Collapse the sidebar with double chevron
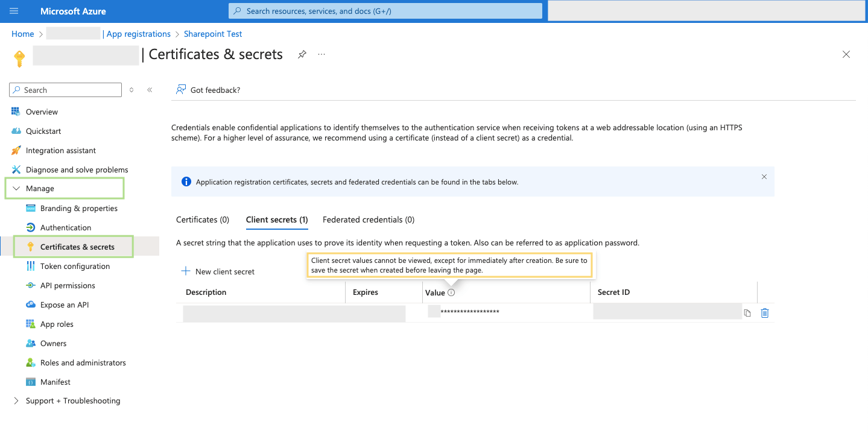 point(150,90)
